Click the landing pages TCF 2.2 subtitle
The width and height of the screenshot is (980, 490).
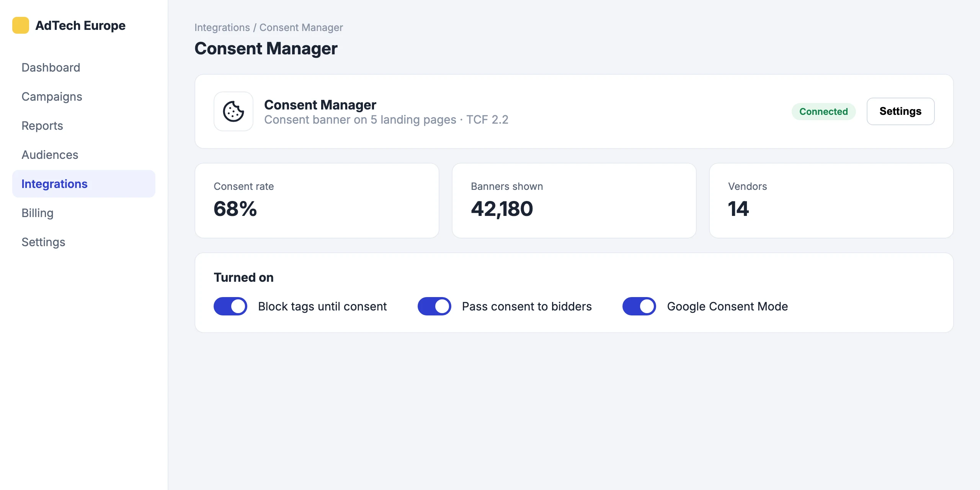(x=386, y=120)
